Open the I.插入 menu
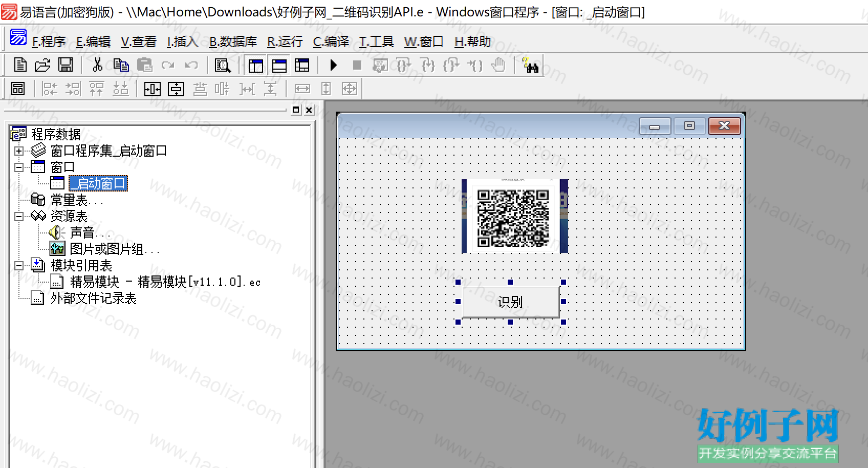The width and height of the screenshot is (868, 468). pyautogui.click(x=182, y=41)
